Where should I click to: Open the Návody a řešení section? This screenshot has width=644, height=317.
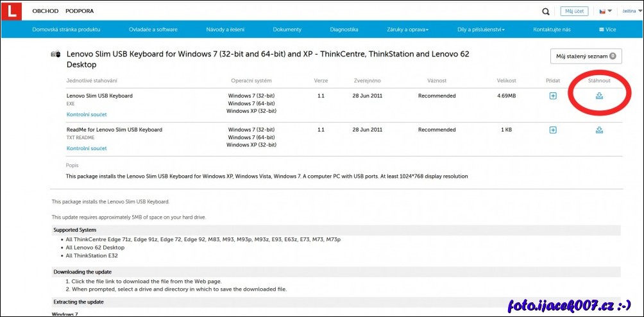(225, 30)
